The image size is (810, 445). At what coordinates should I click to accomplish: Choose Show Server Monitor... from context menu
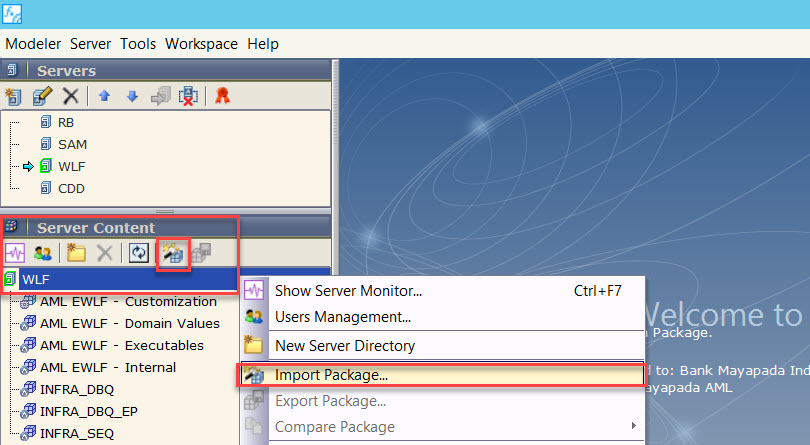(443, 291)
